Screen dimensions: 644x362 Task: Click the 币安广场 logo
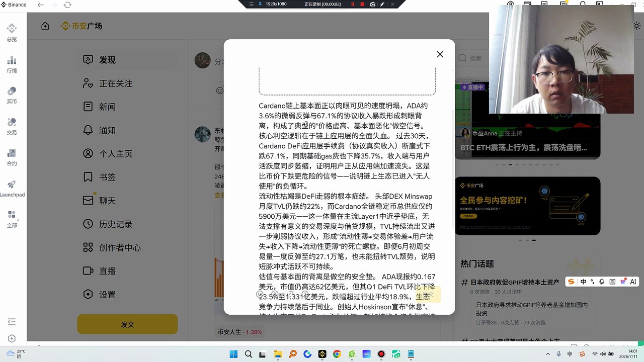click(81, 26)
